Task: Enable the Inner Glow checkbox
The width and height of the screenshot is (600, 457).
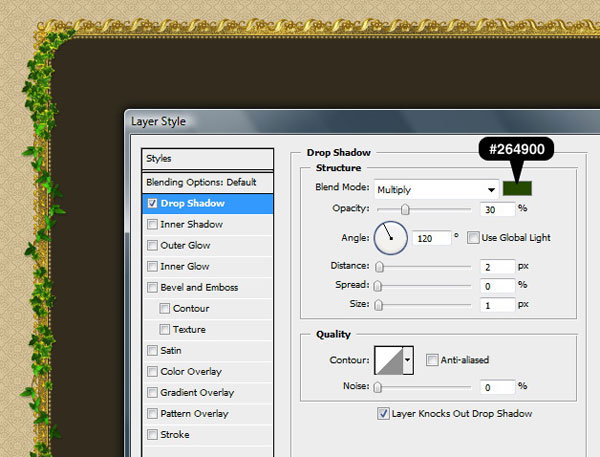Action: [152, 266]
